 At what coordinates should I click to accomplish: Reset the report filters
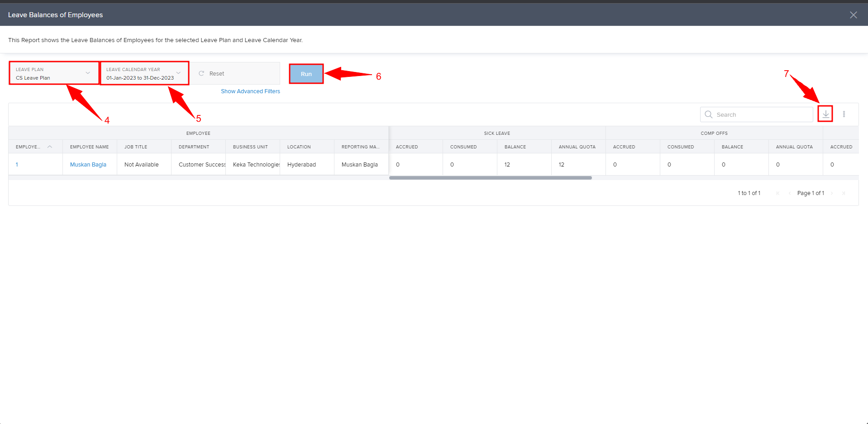[x=216, y=73]
